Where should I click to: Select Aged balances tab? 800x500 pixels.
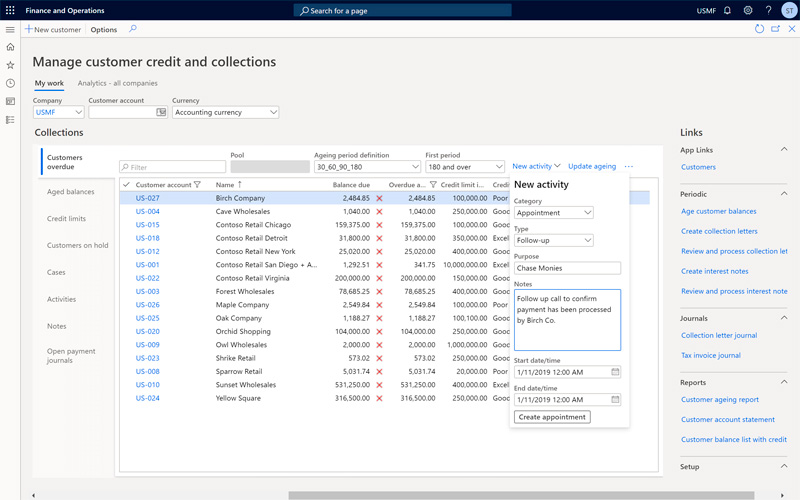(70, 192)
